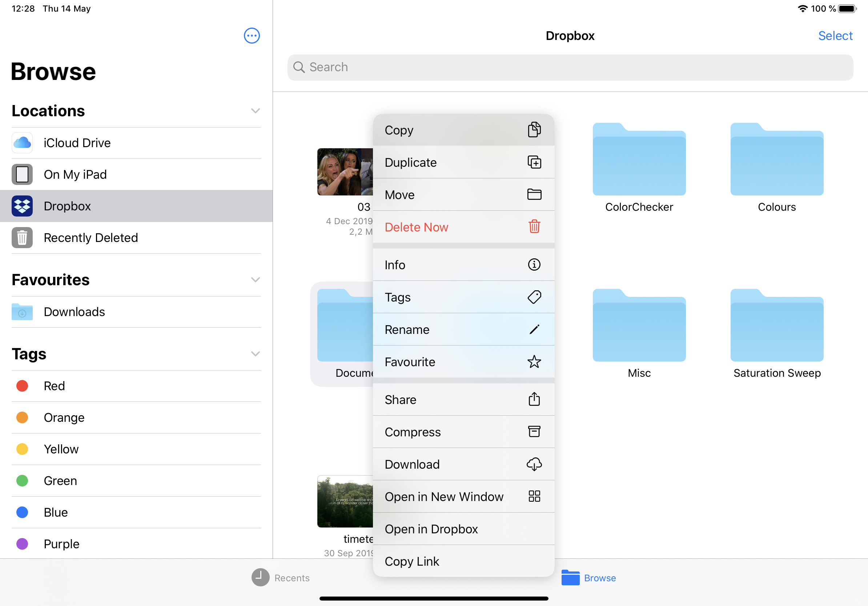The height and width of the screenshot is (606, 868).
Task: Check the battery status icon
Action: pyautogui.click(x=847, y=8)
